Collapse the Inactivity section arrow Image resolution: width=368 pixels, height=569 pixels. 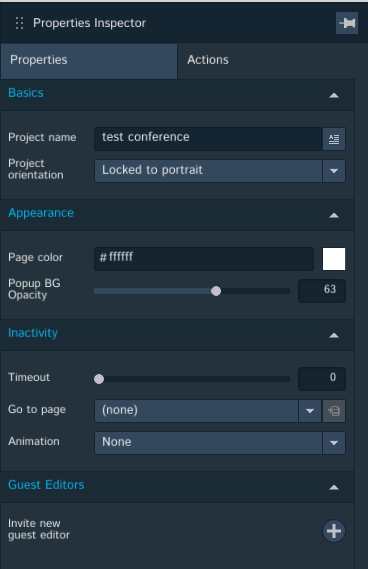[334, 335]
